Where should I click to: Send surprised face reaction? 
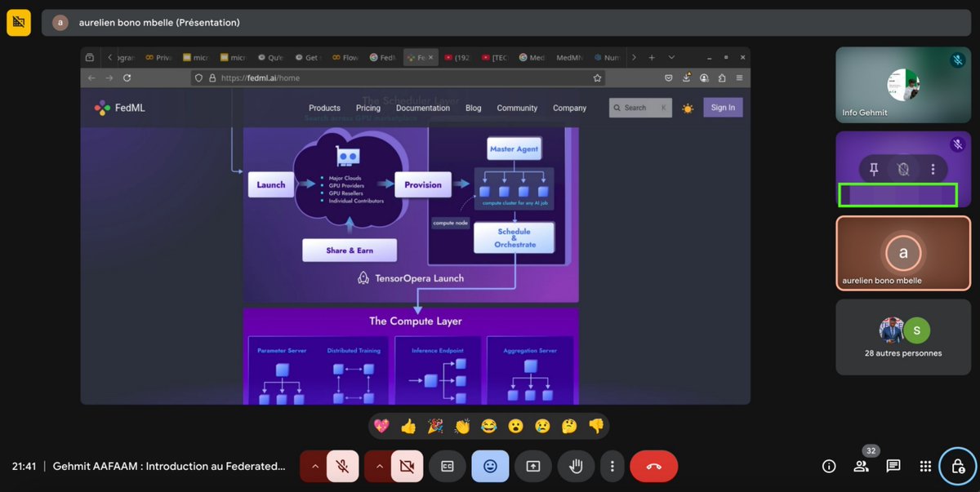[515, 426]
